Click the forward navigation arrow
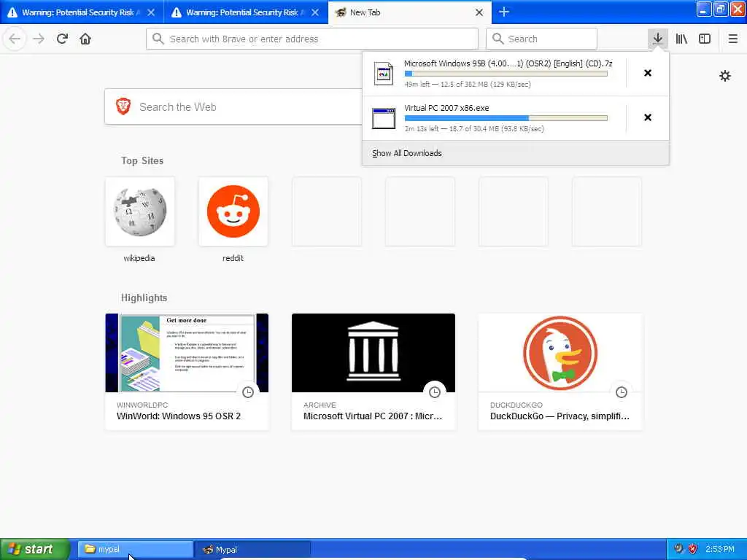 point(39,39)
